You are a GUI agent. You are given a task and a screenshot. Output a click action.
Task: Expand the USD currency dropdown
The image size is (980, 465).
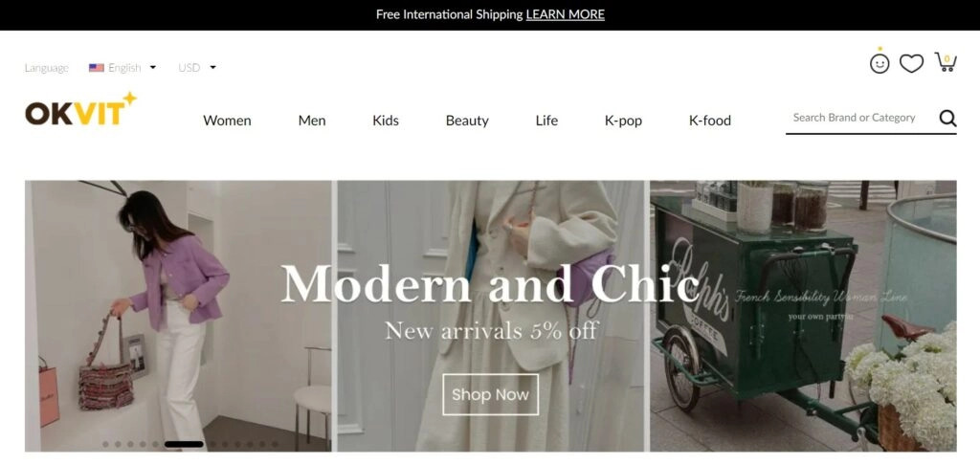(197, 68)
